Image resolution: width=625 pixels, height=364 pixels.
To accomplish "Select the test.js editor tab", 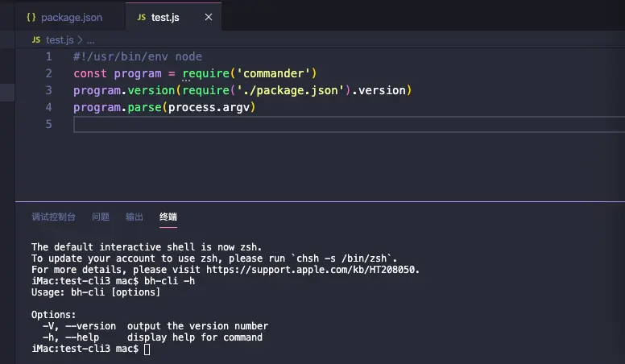I will tap(164, 17).
